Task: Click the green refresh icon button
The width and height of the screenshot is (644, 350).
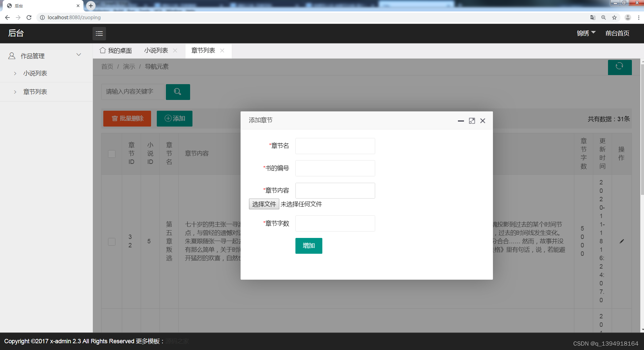Action: click(619, 67)
